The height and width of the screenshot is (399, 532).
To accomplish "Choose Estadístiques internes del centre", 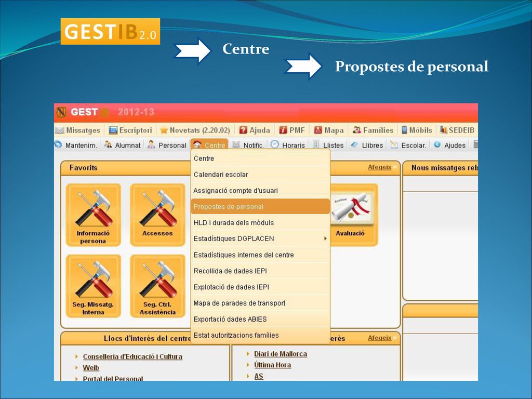I will pyautogui.click(x=261, y=255).
